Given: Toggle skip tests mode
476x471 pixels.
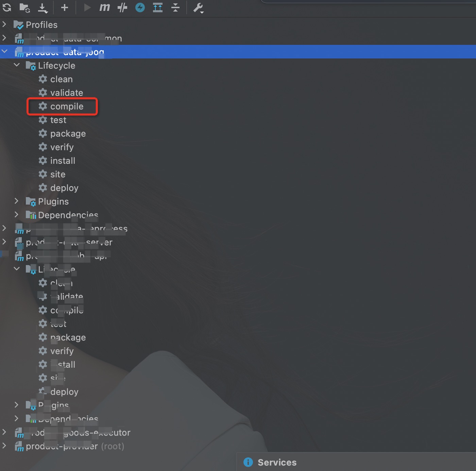Looking at the screenshot, I should tap(122, 7).
